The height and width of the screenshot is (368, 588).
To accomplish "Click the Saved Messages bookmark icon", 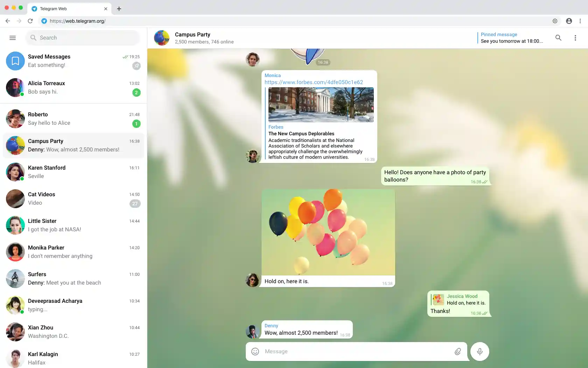I will tap(15, 61).
